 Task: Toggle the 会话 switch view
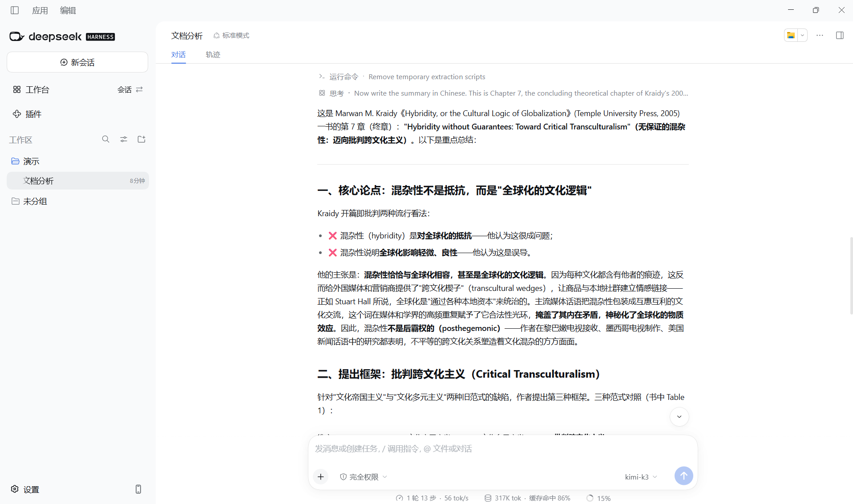point(130,89)
